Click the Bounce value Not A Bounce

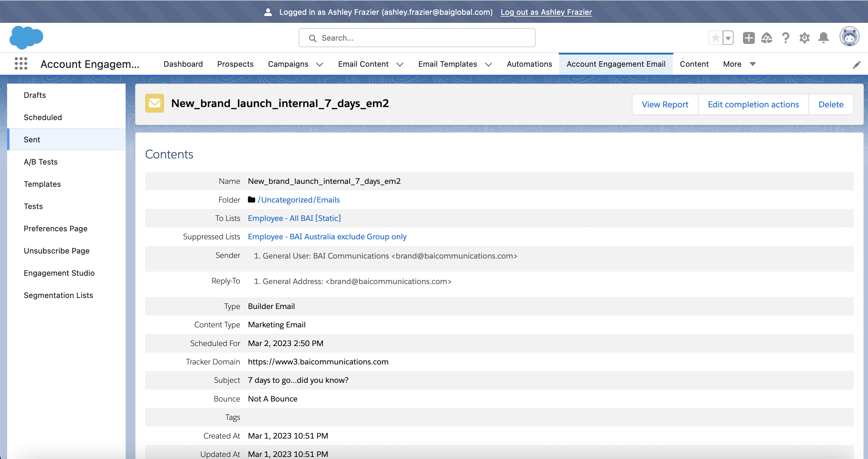pos(273,399)
